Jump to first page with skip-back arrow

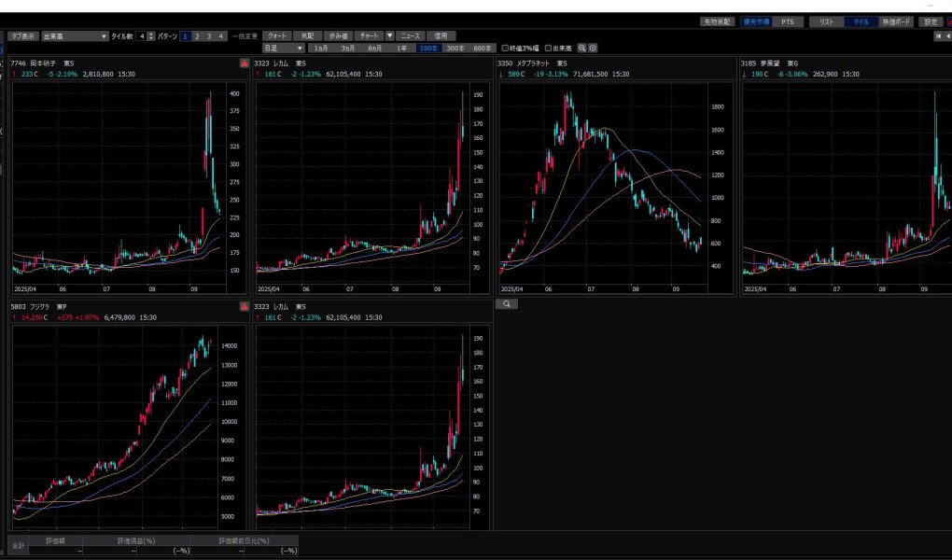point(938,35)
